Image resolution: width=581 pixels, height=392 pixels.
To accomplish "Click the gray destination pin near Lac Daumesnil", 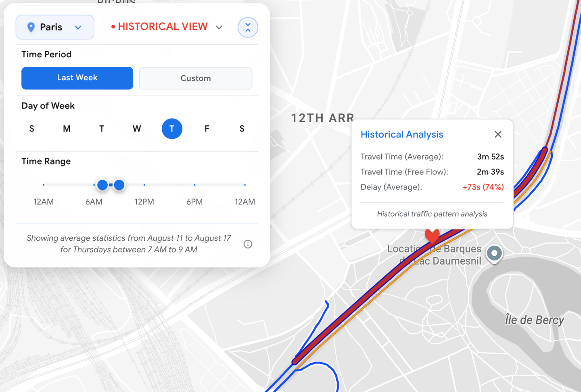I will tap(494, 254).
